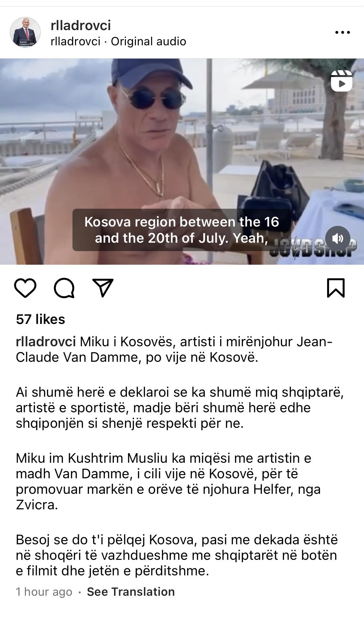Viewport: 364px width, 620px height.
Task: Toggle video sound with the speaker icon
Action: [338, 238]
